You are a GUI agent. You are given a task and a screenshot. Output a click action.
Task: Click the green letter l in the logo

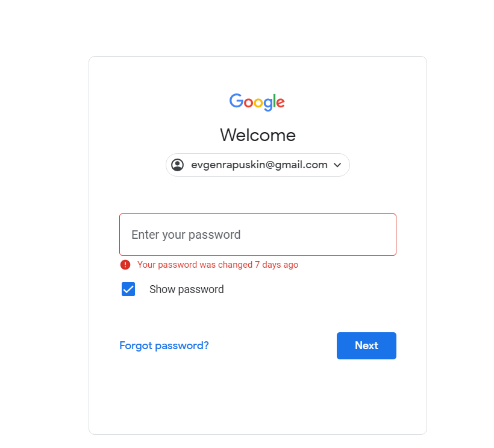275,101
